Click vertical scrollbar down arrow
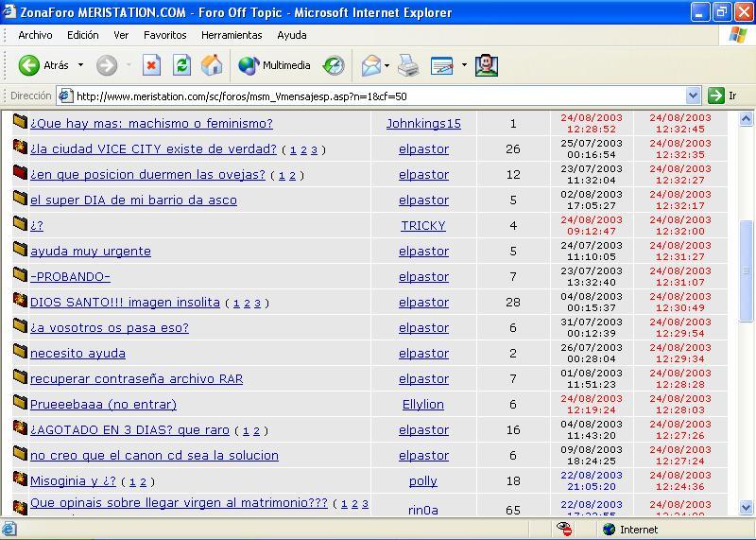This screenshot has width=756, height=540. (746, 507)
